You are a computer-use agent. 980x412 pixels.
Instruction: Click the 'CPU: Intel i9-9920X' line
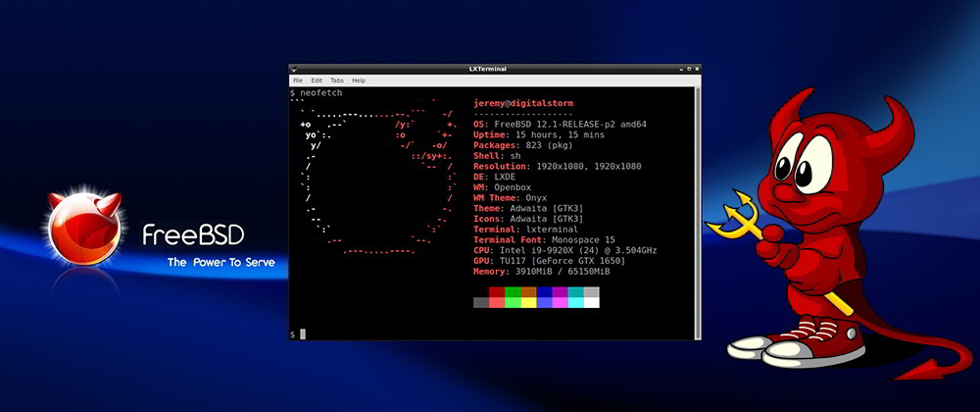tap(565, 251)
